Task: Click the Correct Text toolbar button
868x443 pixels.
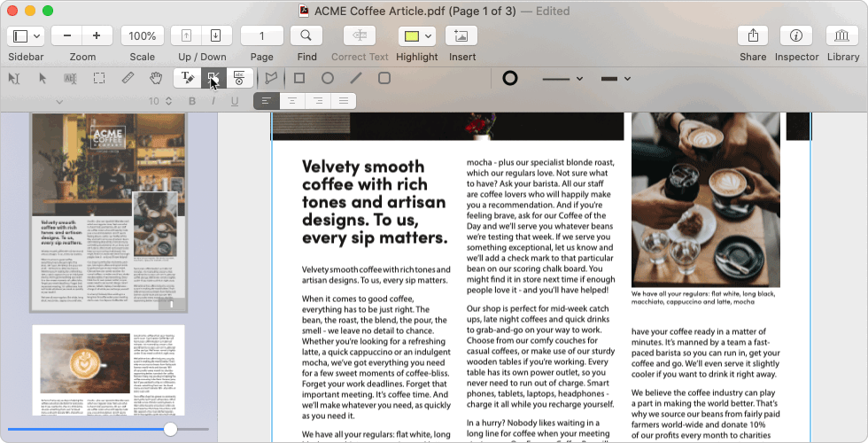Action: [360, 36]
